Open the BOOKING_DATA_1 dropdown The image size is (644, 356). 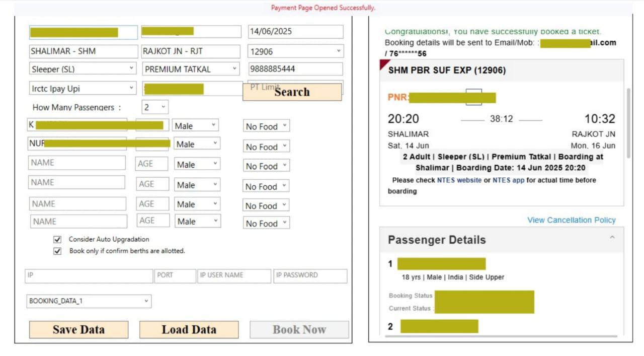pos(89,301)
